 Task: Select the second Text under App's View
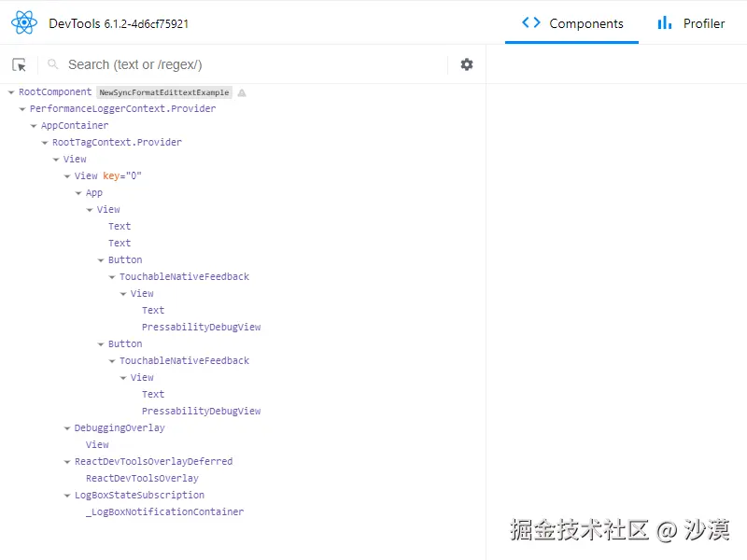pyautogui.click(x=120, y=243)
